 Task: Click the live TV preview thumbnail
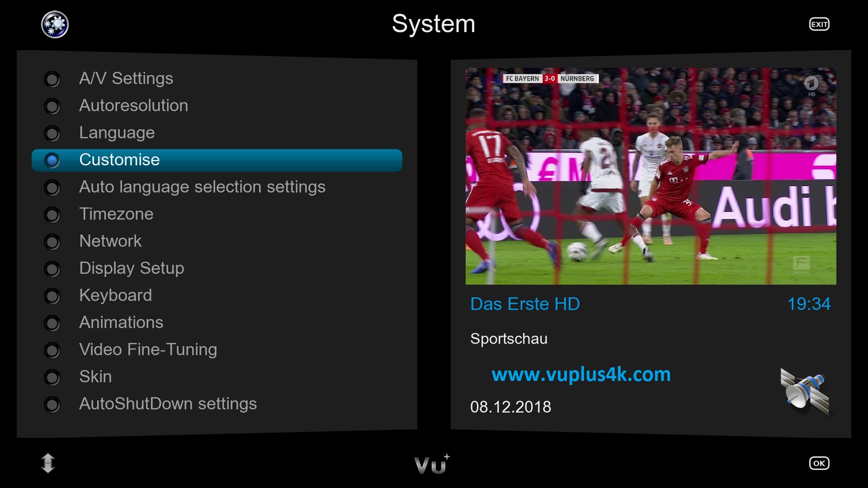(x=651, y=176)
